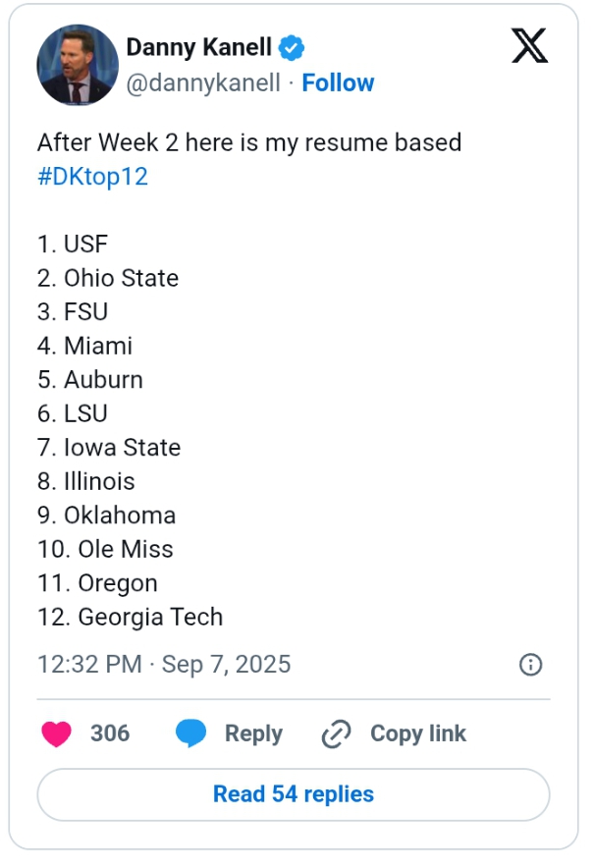Viewport: 594px width, 868px height.
Task: Click the blue reply bubble icon
Action: coord(191,734)
